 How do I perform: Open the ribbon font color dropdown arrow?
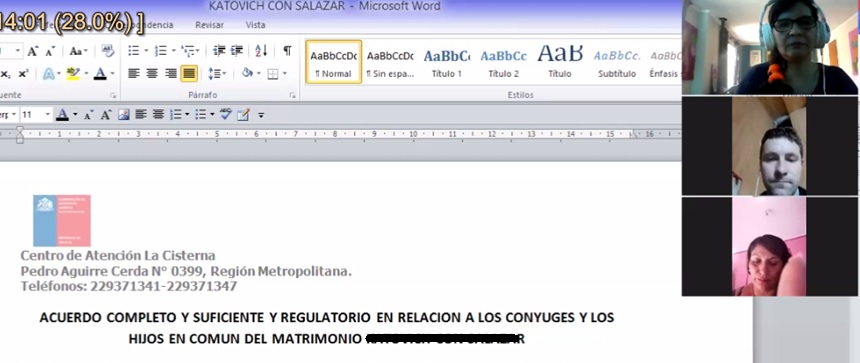click(x=112, y=73)
